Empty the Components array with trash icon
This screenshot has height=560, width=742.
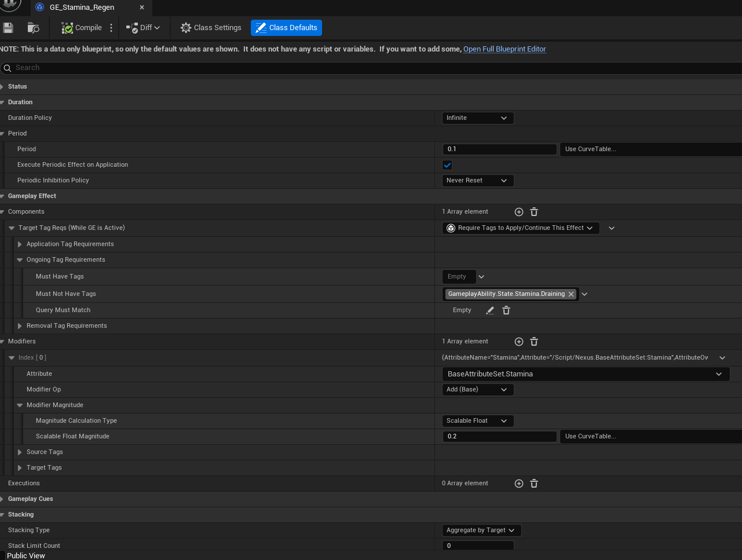[534, 212]
